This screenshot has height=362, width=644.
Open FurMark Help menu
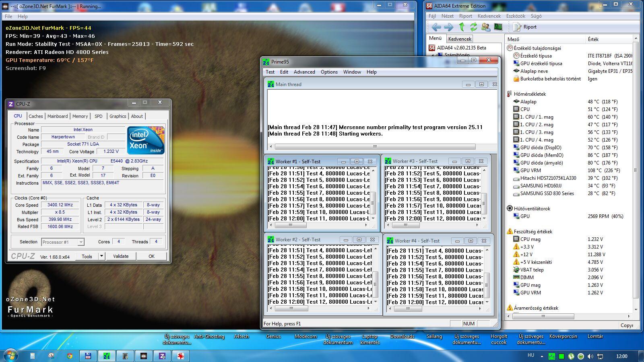pyautogui.click(x=23, y=16)
